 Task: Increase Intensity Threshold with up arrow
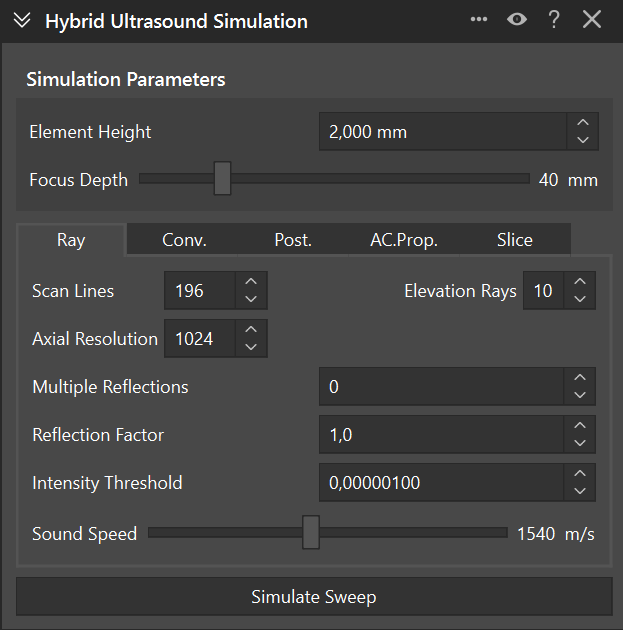[x=580, y=473]
